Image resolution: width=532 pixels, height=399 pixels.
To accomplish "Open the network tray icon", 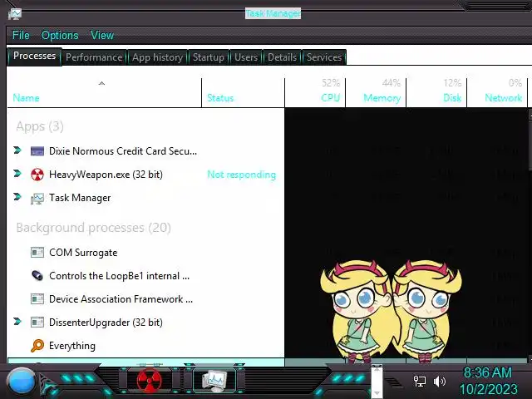I will 419,382.
